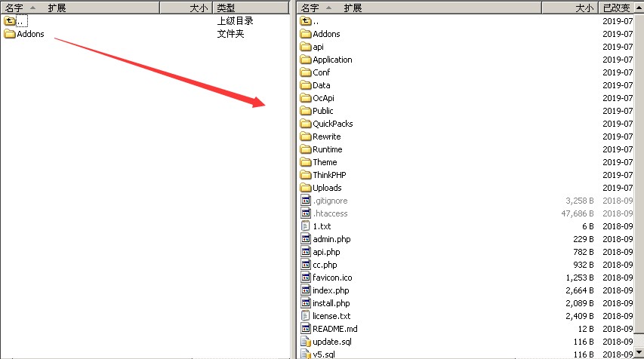Click the right pane extension column header
Image resolution: width=644 pixels, height=359 pixels.
click(x=353, y=8)
